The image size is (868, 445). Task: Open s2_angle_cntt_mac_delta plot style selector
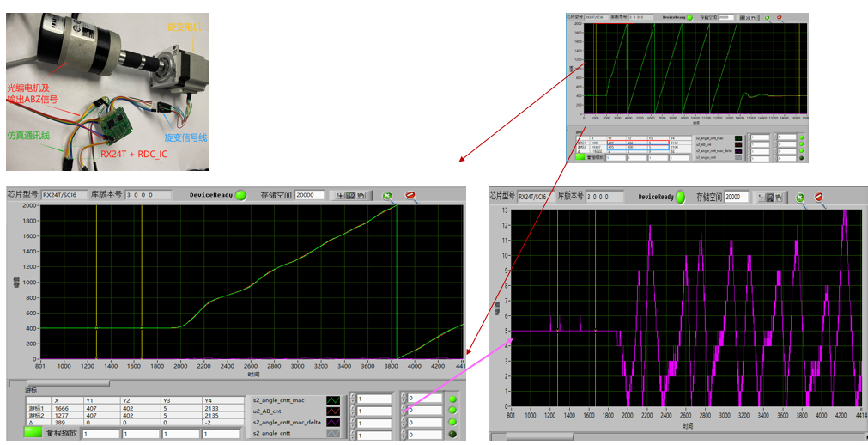333,422
